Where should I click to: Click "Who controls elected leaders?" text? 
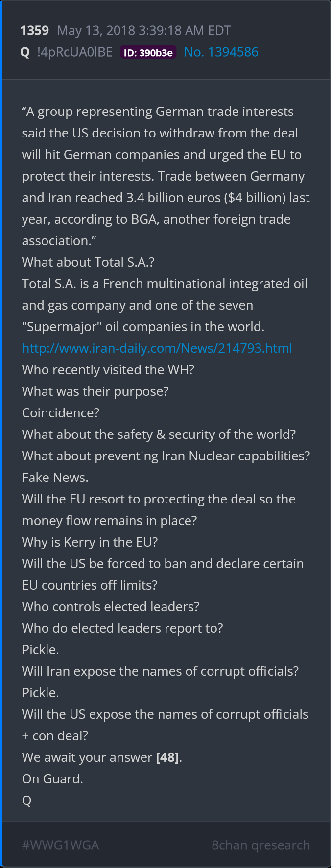(111, 607)
